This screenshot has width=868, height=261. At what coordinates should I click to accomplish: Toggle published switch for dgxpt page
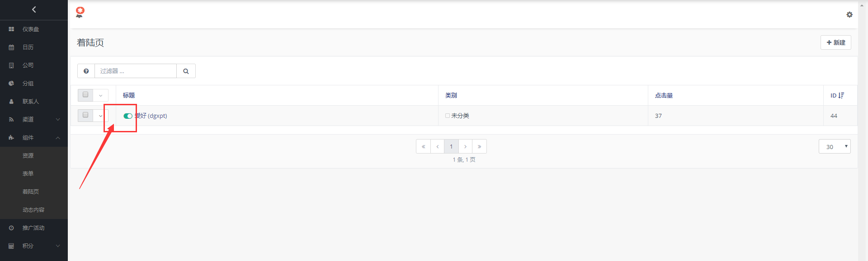(x=128, y=116)
